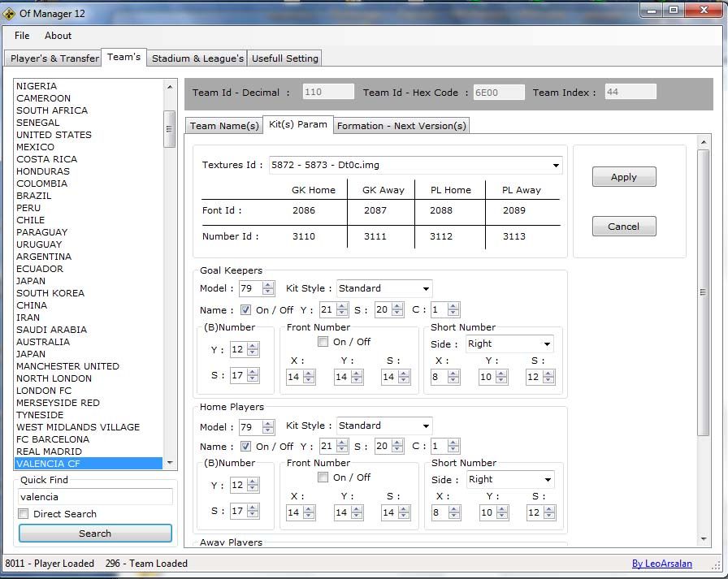Click the Quick Find text field
728x579 pixels.
click(x=95, y=497)
